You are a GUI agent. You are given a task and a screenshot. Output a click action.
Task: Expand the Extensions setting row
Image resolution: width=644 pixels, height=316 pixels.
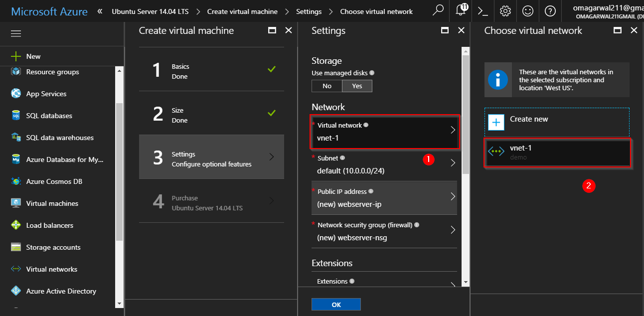point(384,281)
